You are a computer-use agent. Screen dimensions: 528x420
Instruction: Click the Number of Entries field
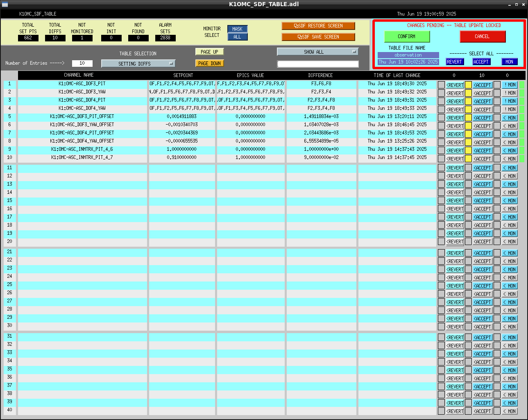point(82,63)
